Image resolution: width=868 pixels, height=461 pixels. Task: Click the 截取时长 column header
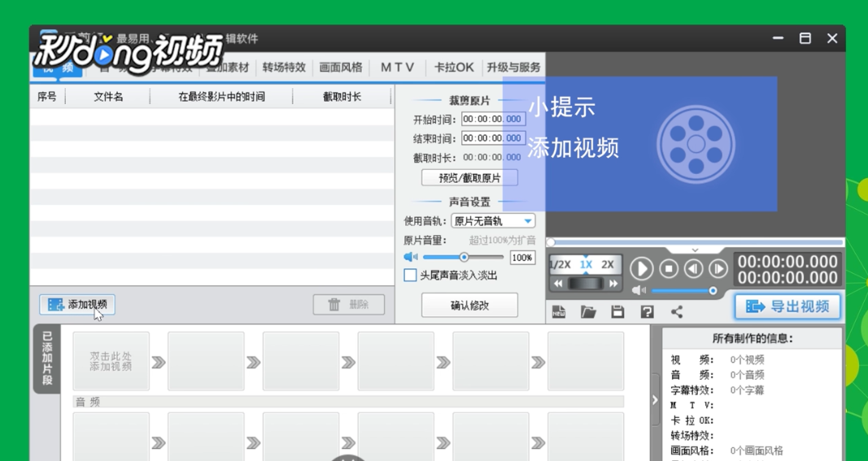(x=342, y=97)
